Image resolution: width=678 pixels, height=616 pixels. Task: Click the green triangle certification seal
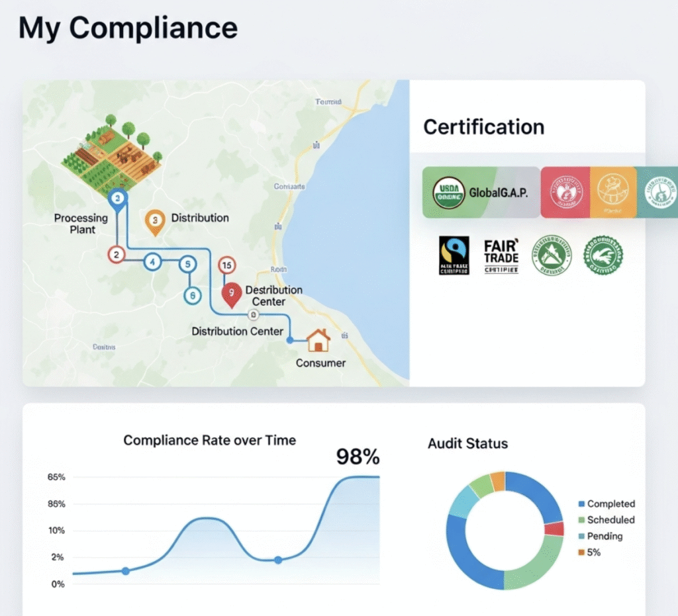click(x=553, y=255)
